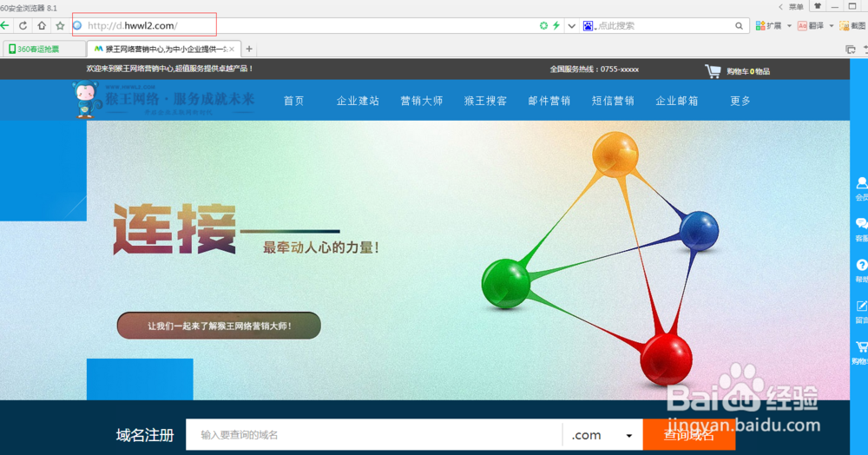Screen dimensions: 868x455
Task: Go back with the browser back arrow
Action: tap(5, 25)
